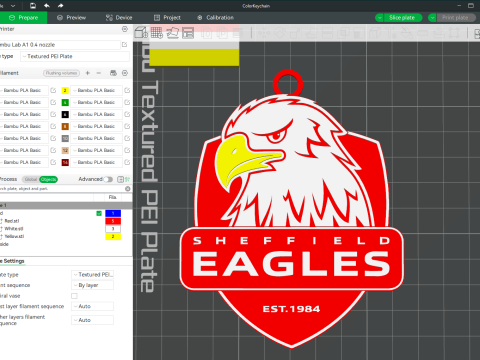480x360 pixels.
Task: Click the Save project icon
Action: (33, 6)
